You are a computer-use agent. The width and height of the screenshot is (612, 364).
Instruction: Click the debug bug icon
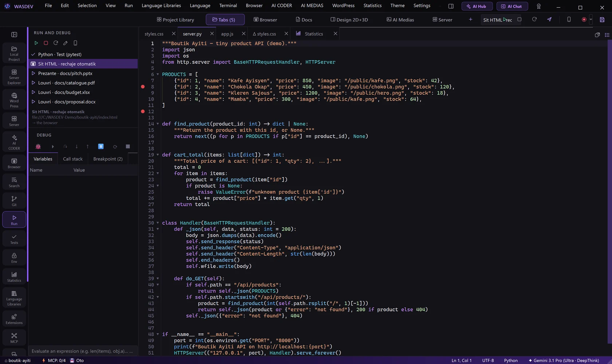pos(38,146)
